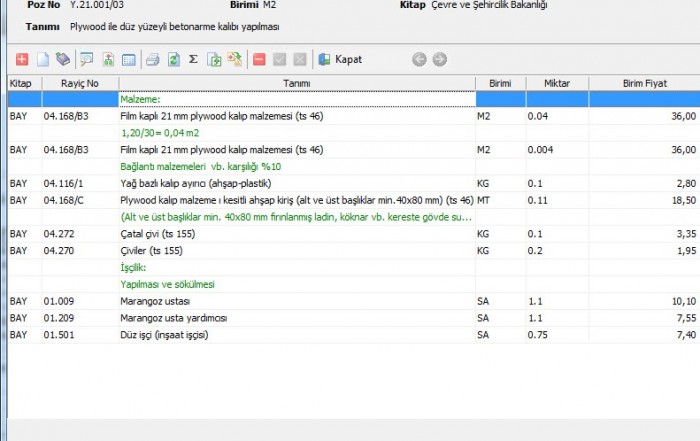The width and height of the screenshot is (700, 441).
Task: Sort by the Rayiç No column header
Action: [79, 83]
